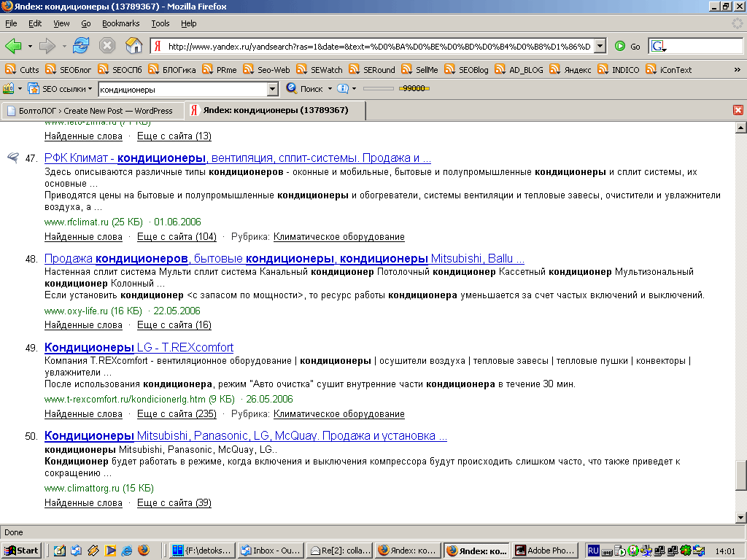Reload the page with the refresh icon
The height and width of the screenshot is (560, 747).
click(x=81, y=46)
